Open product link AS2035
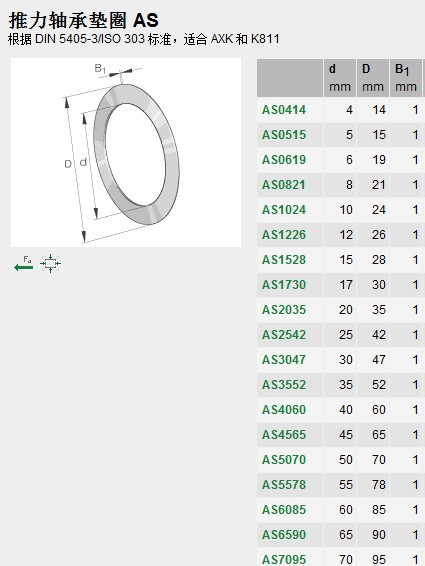 pyautogui.click(x=284, y=310)
